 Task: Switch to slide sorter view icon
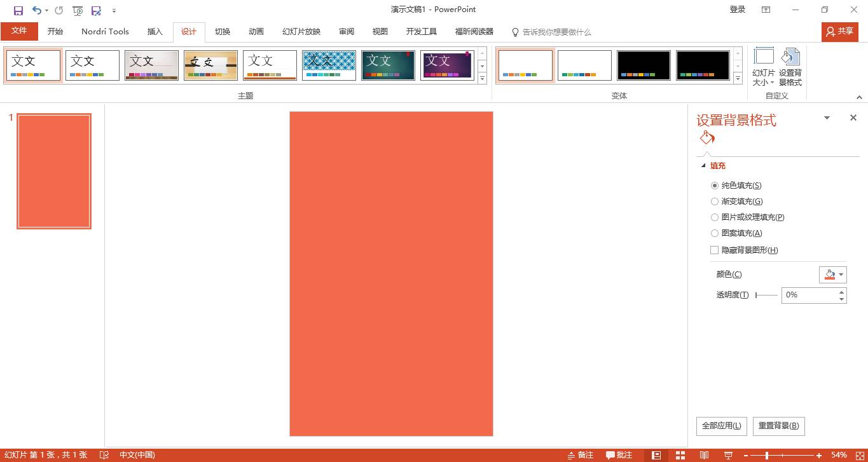point(680,455)
